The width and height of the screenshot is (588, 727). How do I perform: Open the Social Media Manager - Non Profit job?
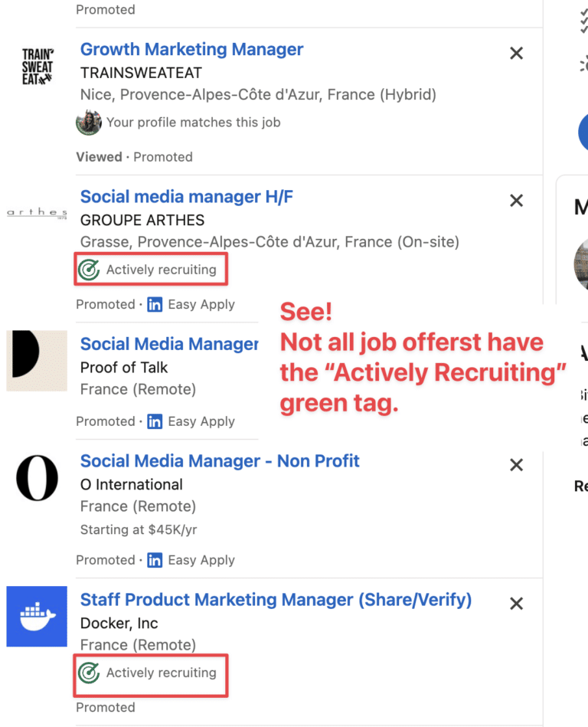[x=220, y=460]
